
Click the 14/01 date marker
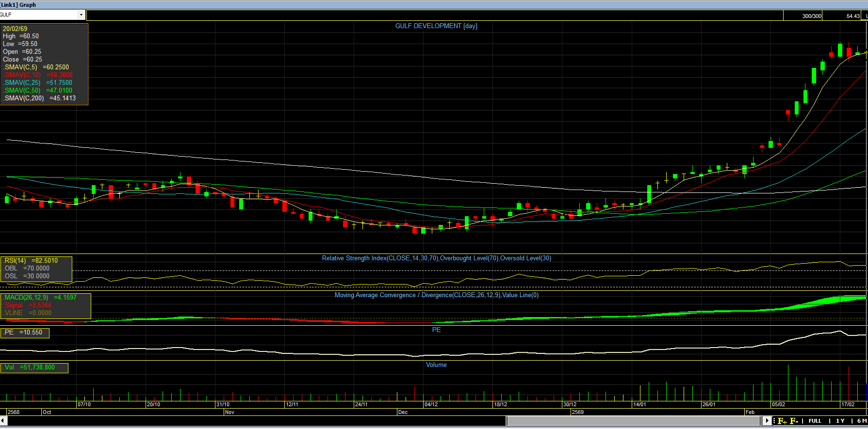639,404
